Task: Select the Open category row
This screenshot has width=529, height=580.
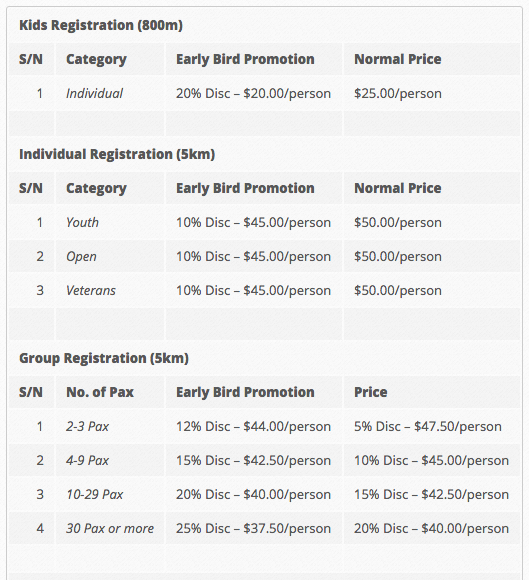Action: [x=264, y=256]
